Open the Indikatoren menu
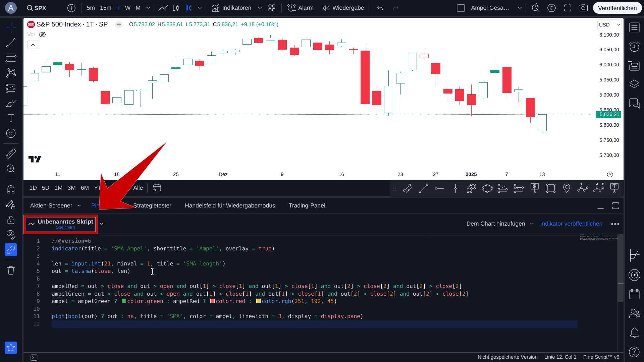 pos(231,8)
